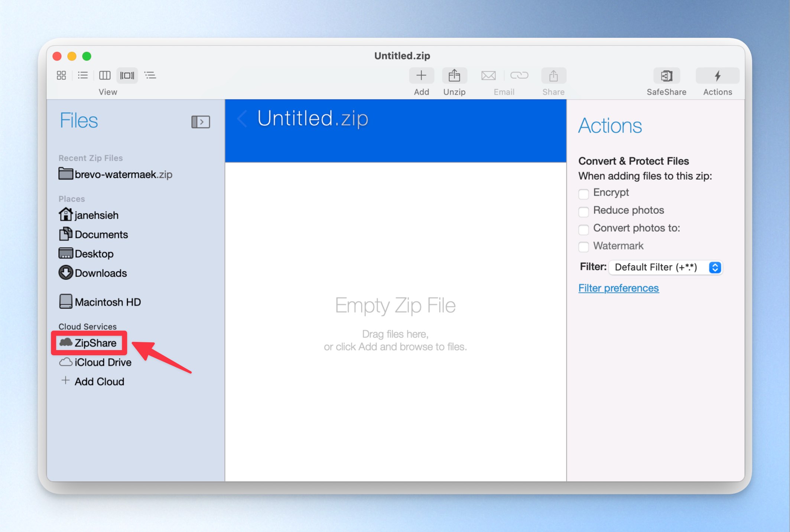790x532 pixels.
Task: Click the Cloud Services heading
Action: [88, 326]
